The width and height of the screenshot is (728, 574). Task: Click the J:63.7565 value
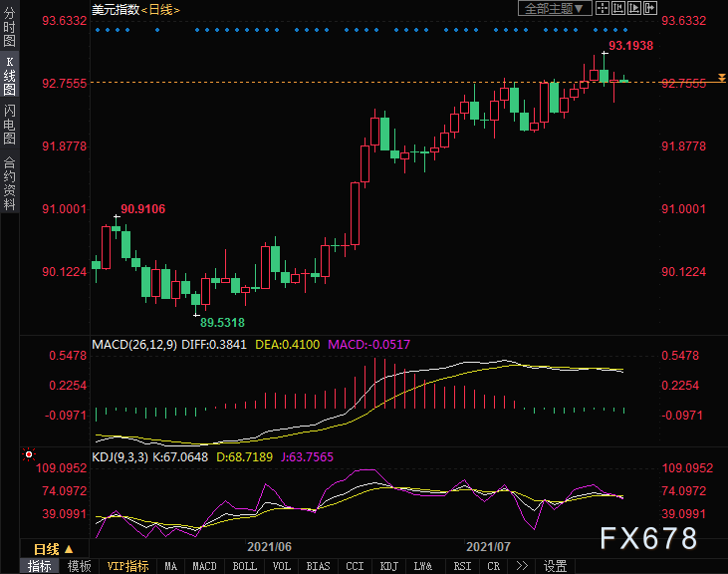coord(308,457)
